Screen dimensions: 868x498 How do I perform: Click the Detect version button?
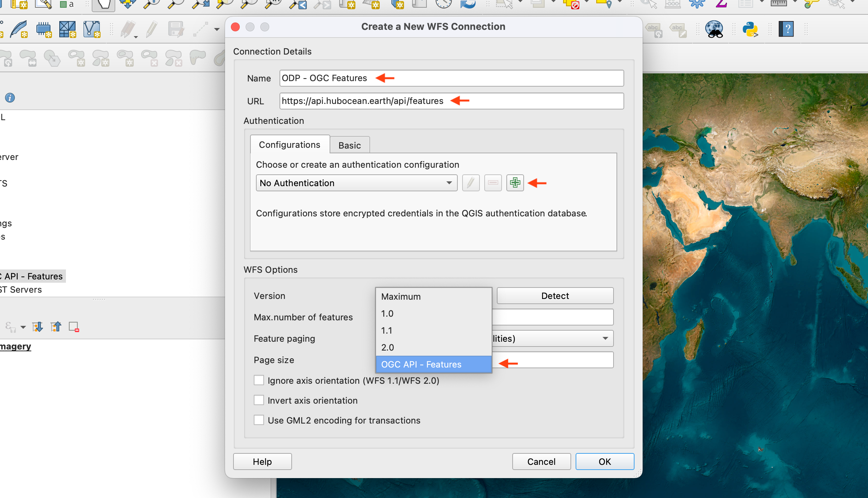tap(555, 295)
